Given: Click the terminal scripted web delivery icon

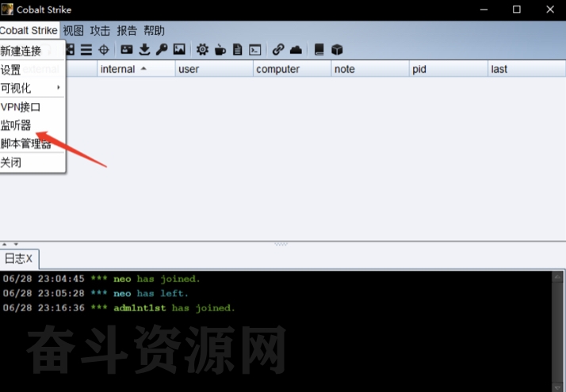Looking at the screenshot, I should 255,50.
